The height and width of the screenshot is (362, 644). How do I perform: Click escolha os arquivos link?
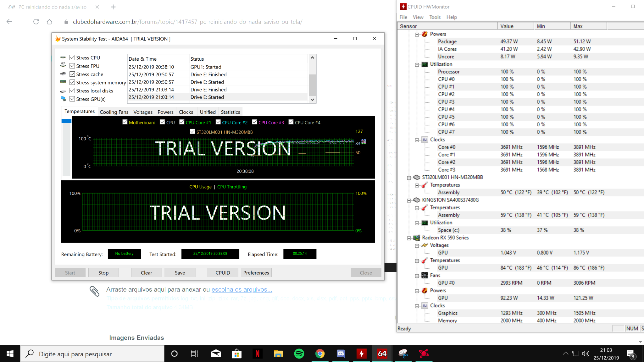click(x=242, y=289)
